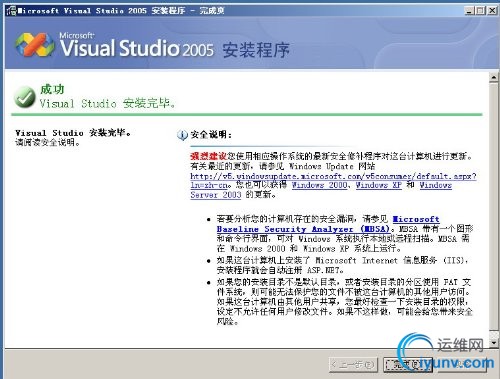Screen dimensions: 500x379
Task: Open the Windows 2000 updates link
Action: pos(319,185)
